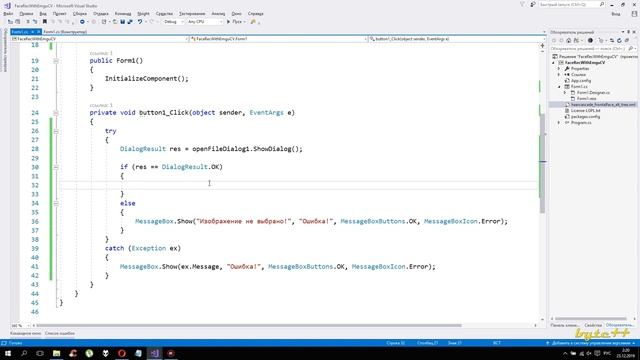640x360 pixels.
Task: Open the Файл menu
Action: tap(8, 13)
